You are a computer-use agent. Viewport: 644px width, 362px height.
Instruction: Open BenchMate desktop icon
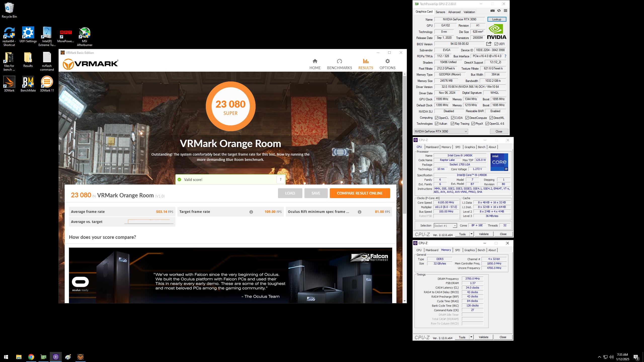click(x=28, y=84)
